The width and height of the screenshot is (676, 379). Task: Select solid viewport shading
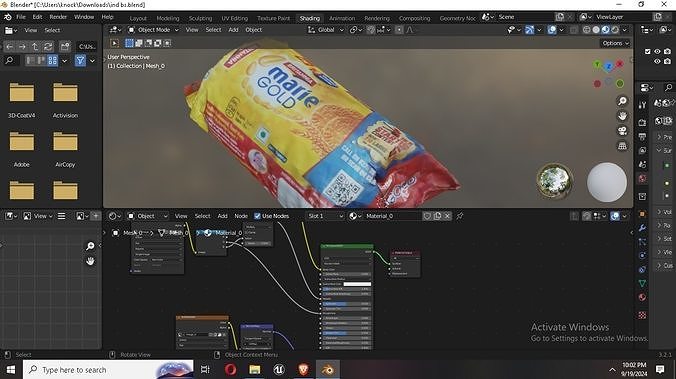coord(596,30)
